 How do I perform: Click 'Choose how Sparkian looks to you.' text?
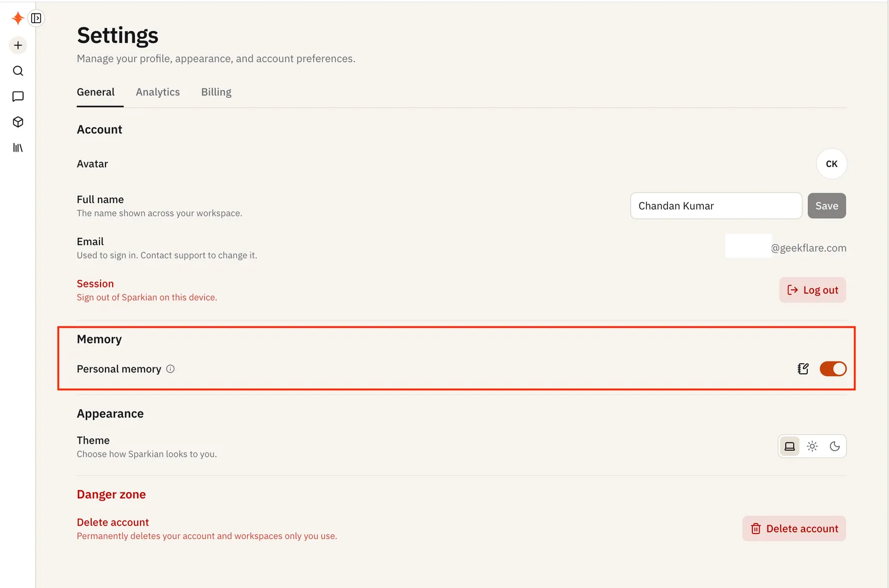(x=147, y=454)
